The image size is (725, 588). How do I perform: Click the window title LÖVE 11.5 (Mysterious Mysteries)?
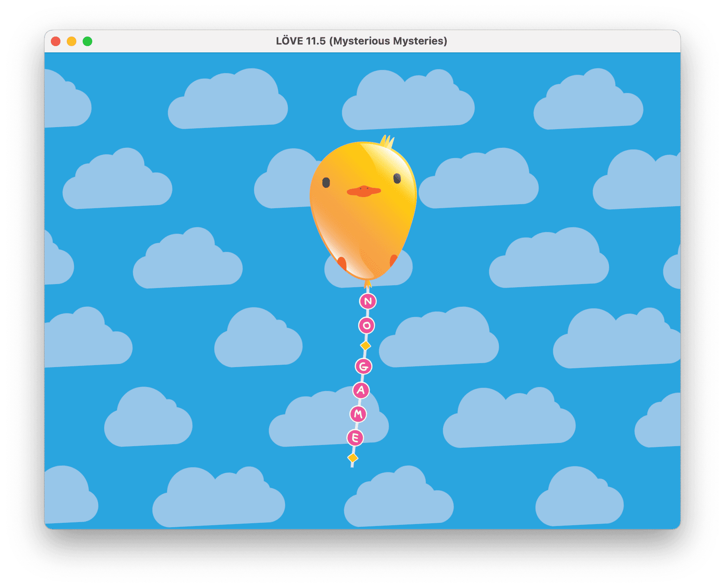pos(362,41)
